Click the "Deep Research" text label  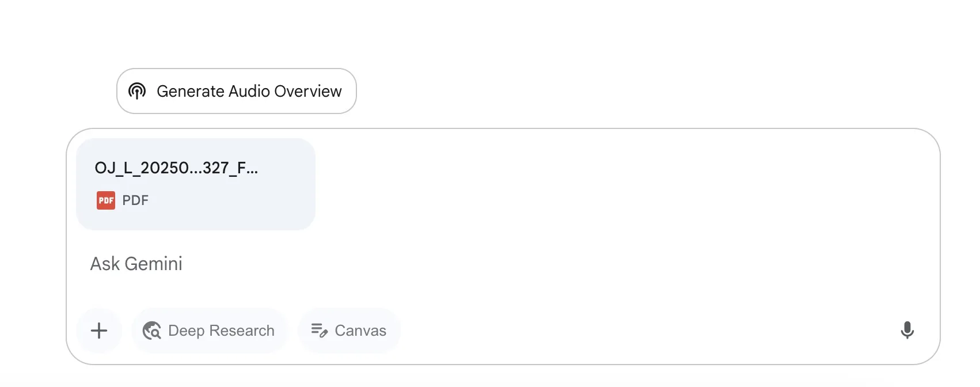click(221, 331)
